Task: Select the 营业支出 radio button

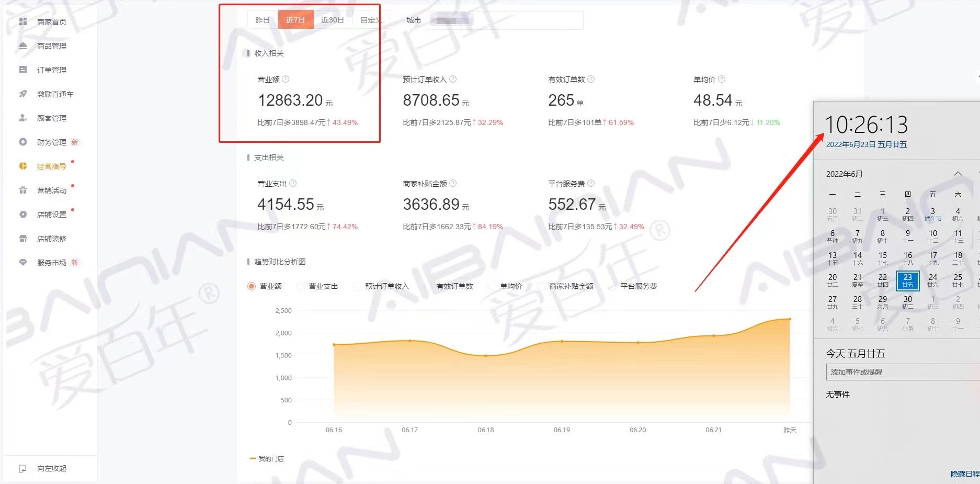Action: pyautogui.click(x=301, y=286)
